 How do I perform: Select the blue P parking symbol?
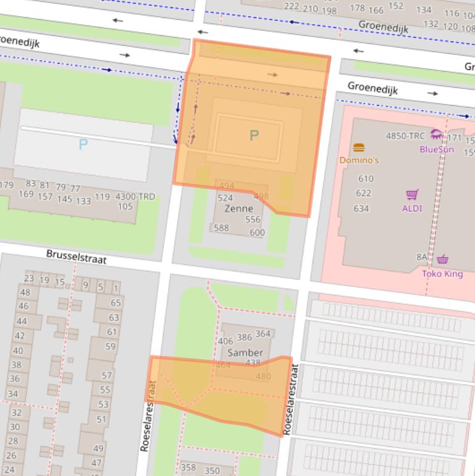[x=83, y=145]
